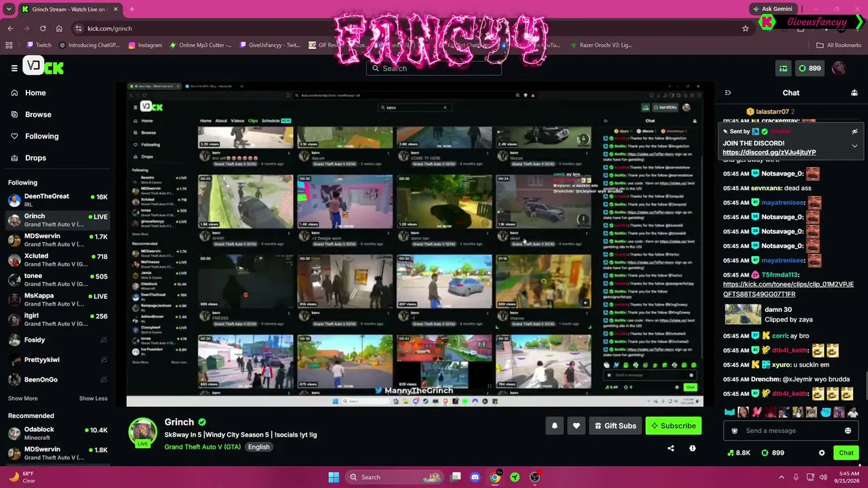The height and width of the screenshot is (488, 868).
Task: Open Windows Start menu
Action: (x=334, y=477)
